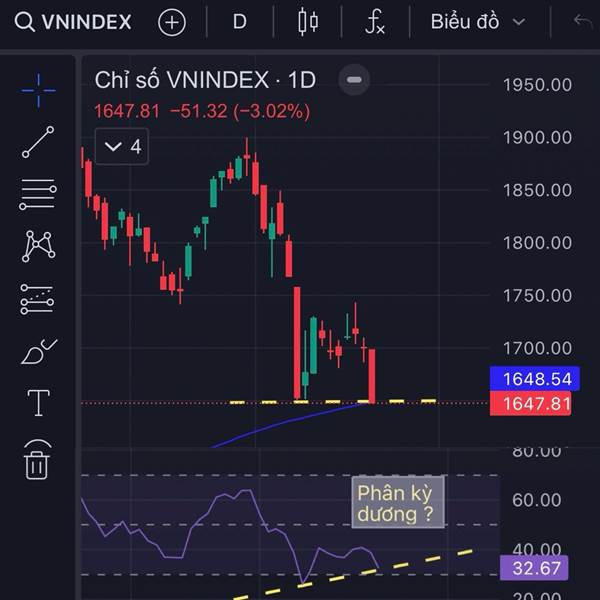
Task: Click the blue 1648.54 price label
Action: pyautogui.click(x=535, y=379)
